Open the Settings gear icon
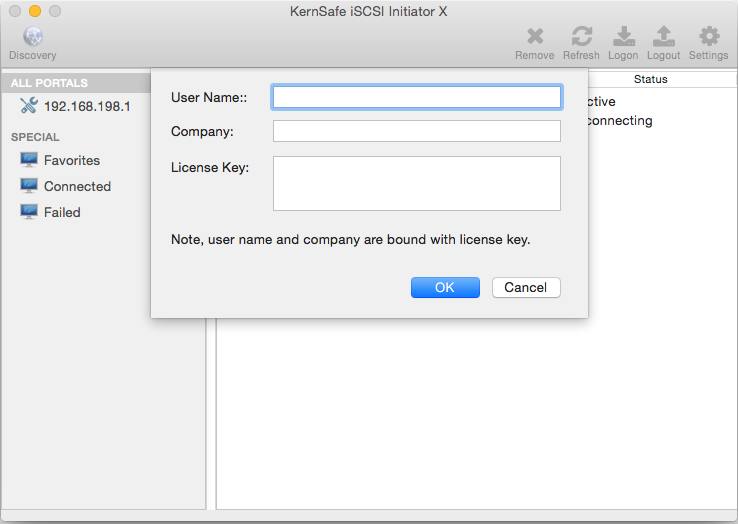Screen dimensions: 738x524 pyautogui.click(x=709, y=36)
